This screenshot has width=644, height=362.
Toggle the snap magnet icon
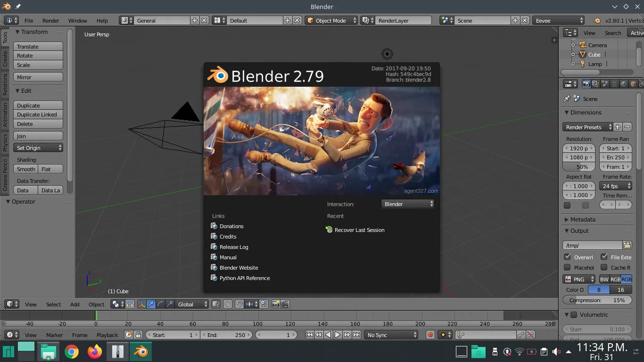[x=239, y=304]
